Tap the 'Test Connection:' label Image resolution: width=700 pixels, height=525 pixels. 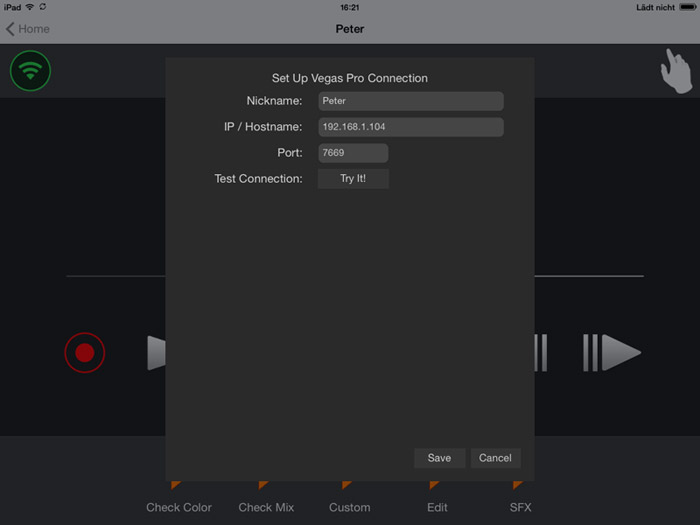pos(258,179)
